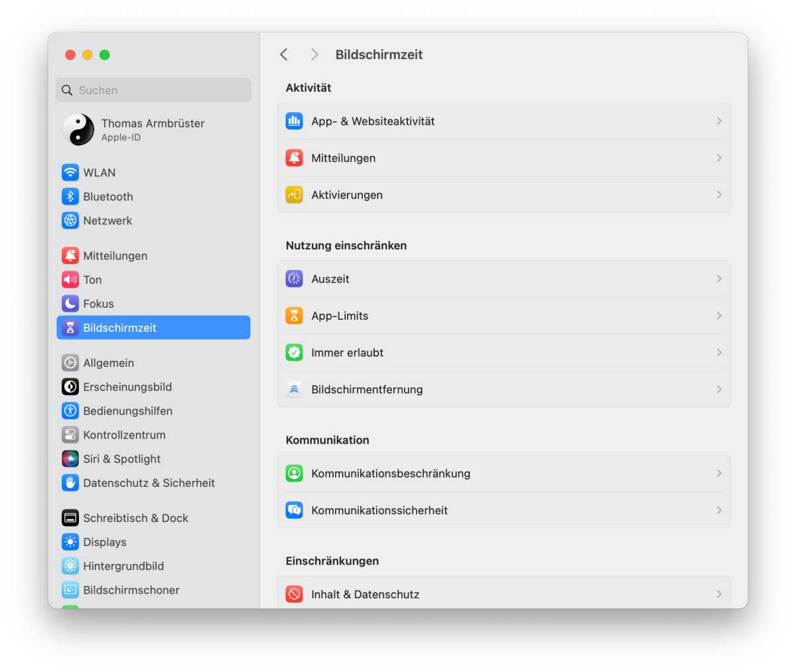This screenshot has width=796, height=672.
Task: Select Hintergrundbild in the sidebar
Action: pos(123,566)
